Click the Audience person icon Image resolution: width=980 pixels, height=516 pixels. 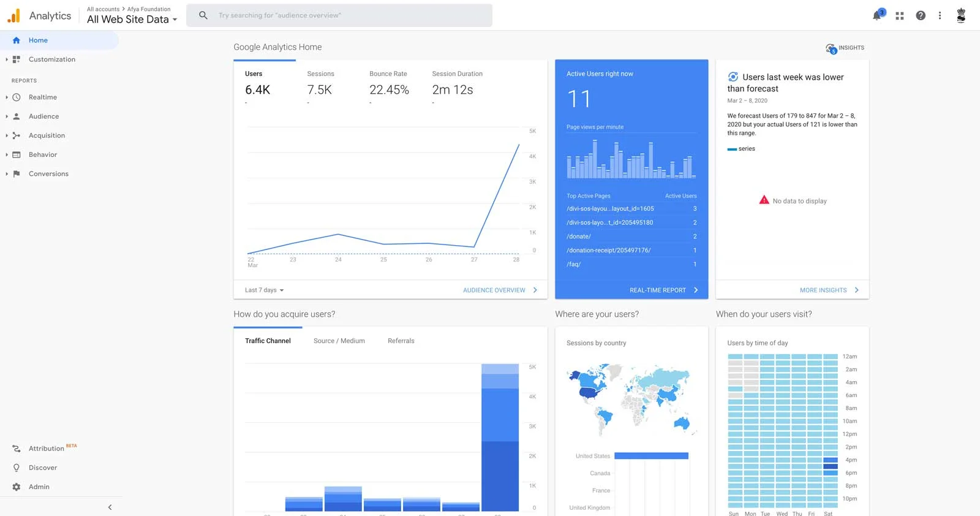tap(17, 116)
